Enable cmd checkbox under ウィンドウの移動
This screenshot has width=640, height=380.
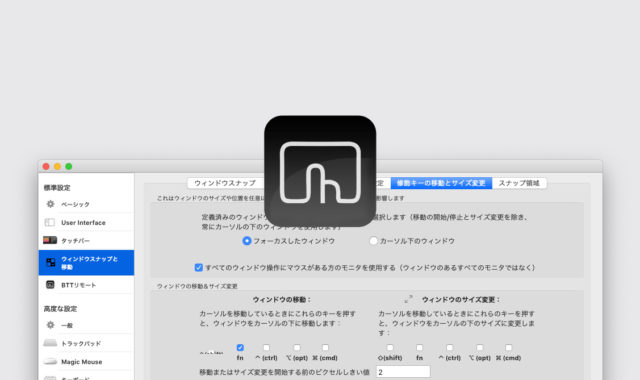[x=325, y=347]
